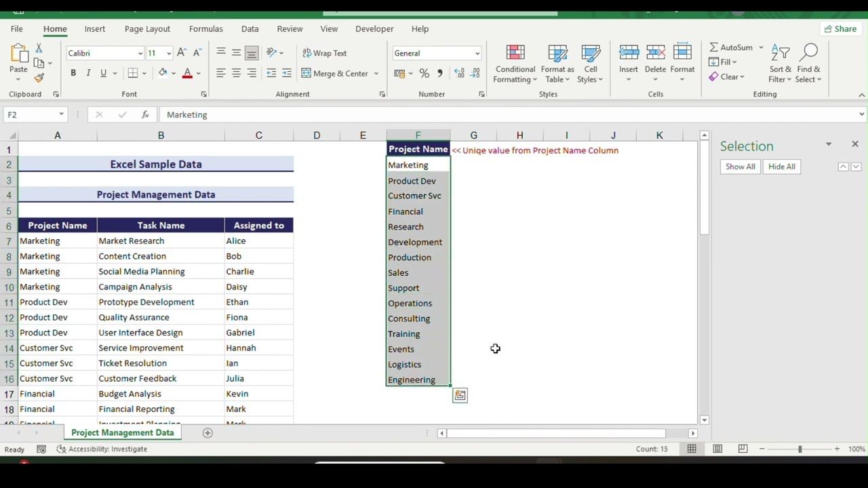Open the Calibri font name dropdown

[140, 53]
